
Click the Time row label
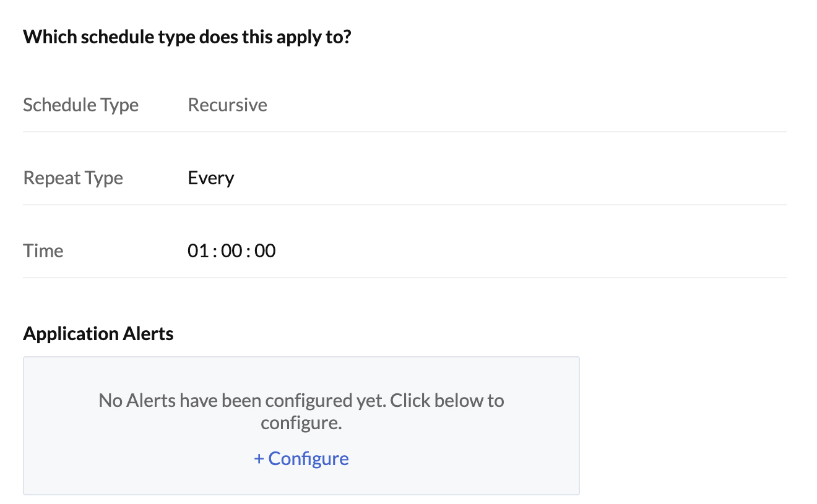click(x=43, y=251)
